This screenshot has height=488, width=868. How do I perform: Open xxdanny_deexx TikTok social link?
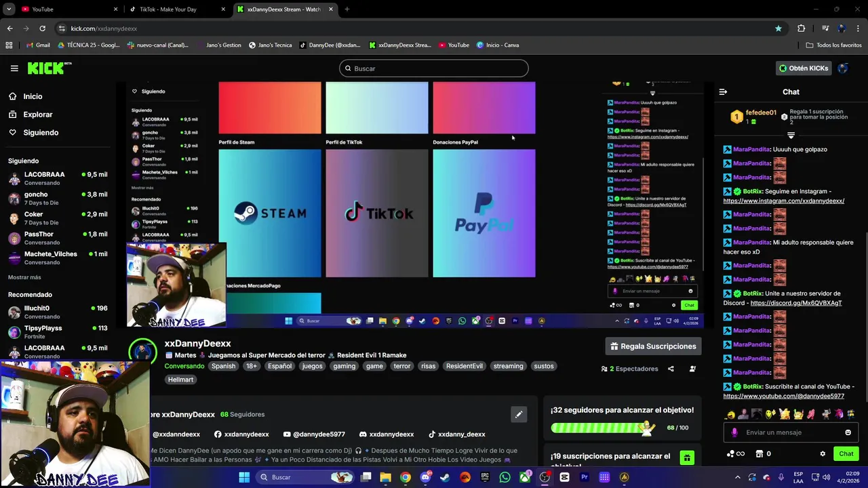(456, 434)
